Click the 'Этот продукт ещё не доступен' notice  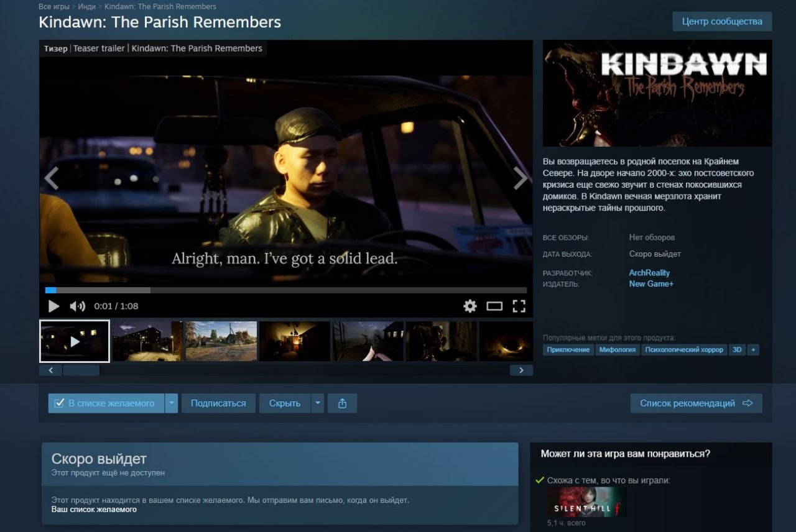pos(108,473)
